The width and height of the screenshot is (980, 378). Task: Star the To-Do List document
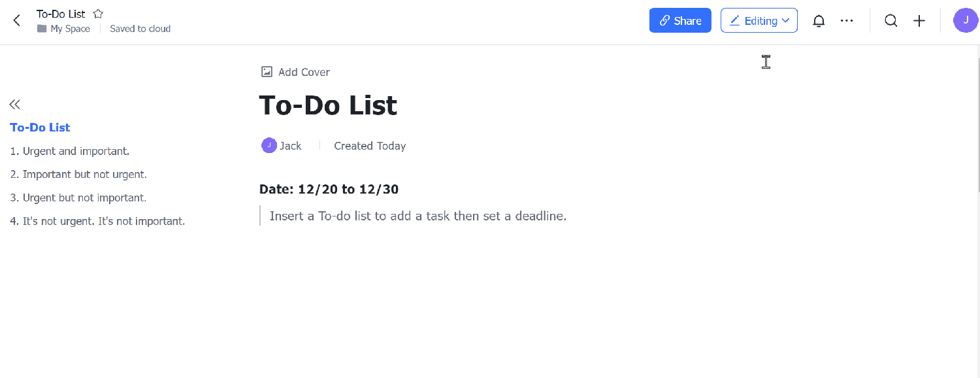98,14
